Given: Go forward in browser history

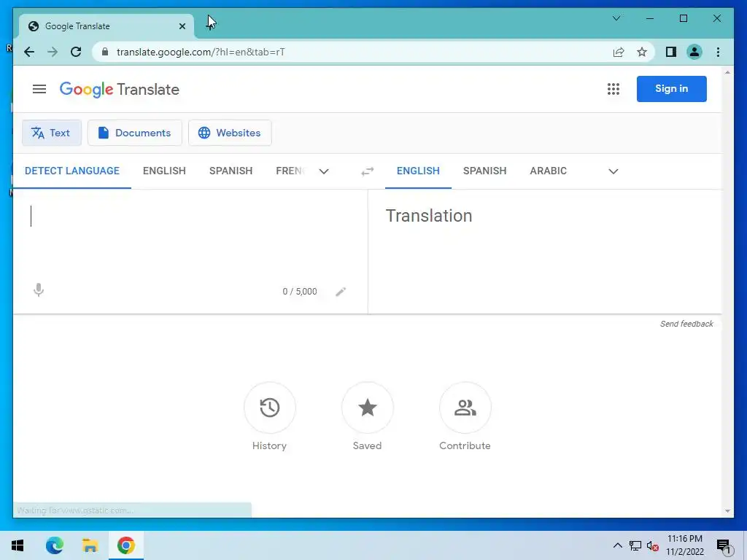Looking at the screenshot, I should pos(53,52).
